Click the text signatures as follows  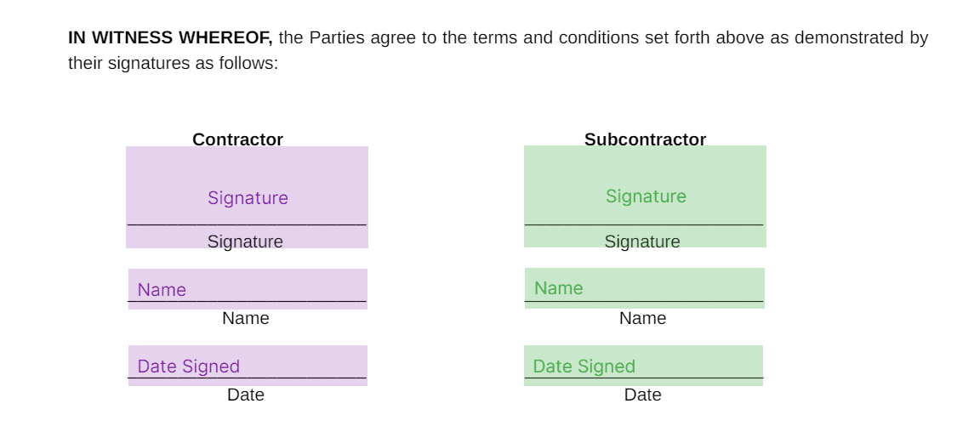pyautogui.click(x=193, y=63)
